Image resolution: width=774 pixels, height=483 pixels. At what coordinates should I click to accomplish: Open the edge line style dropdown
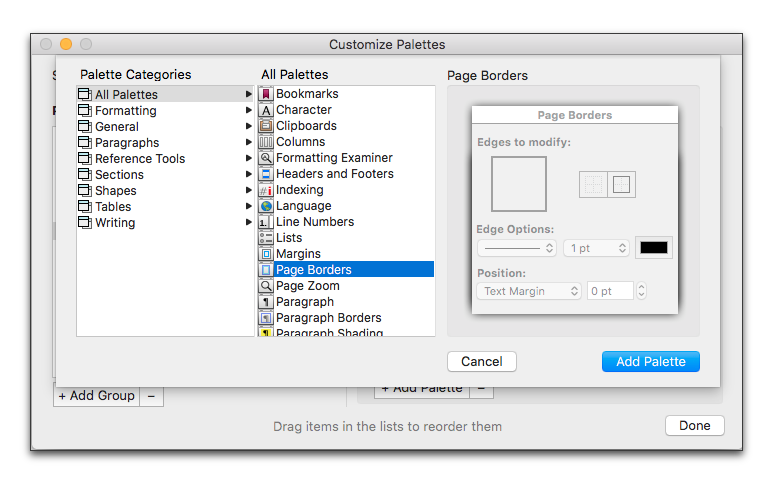click(517, 248)
